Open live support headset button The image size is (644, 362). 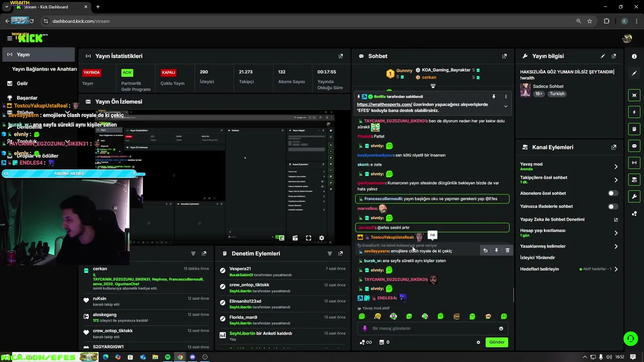(x=630, y=338)
